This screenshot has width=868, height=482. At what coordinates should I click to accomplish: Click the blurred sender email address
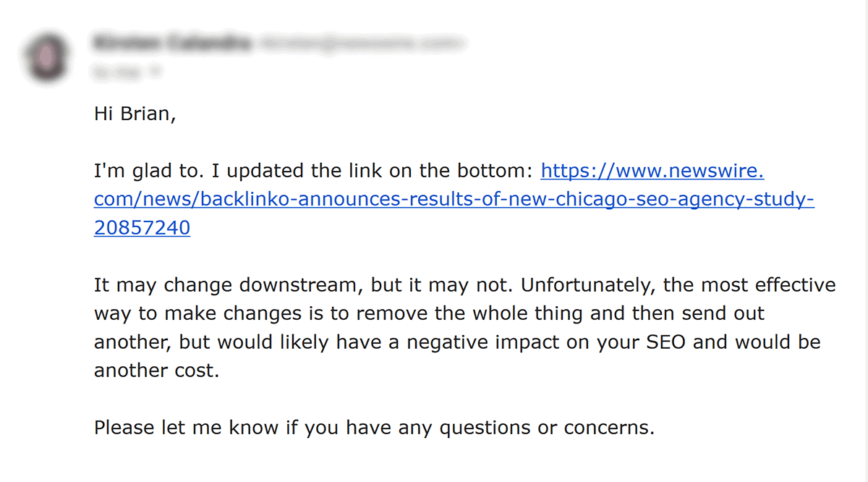coord(359,44)
